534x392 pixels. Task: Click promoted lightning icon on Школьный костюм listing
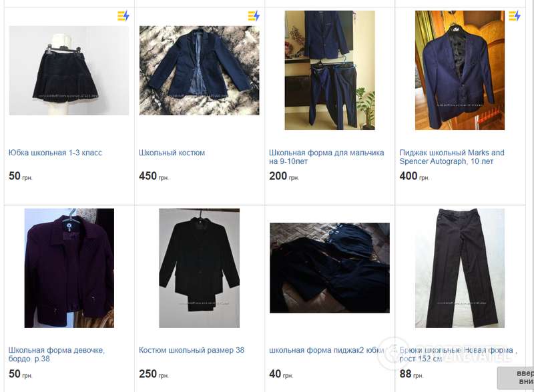254,15
